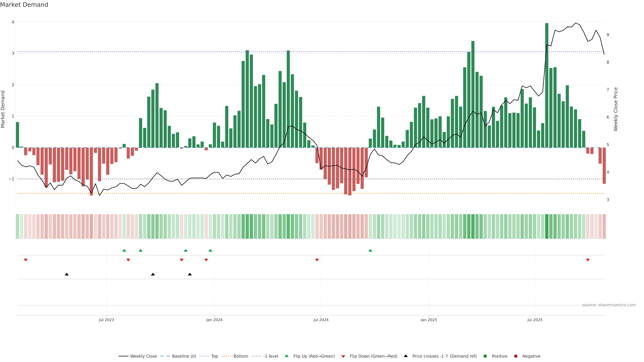Click the green flip-up marker in late 2024
Screen dimensions: 644x362
[370, 250]
